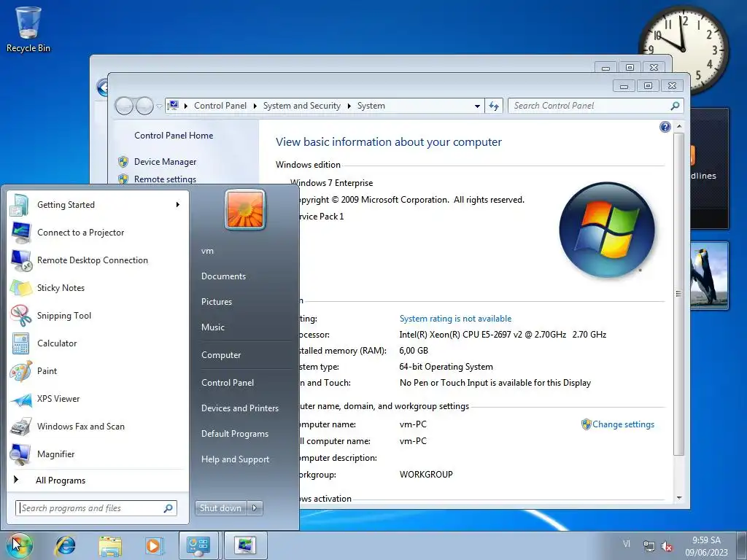Open the network icon in the system tray
The height and width of the screenshot is (560, 747).
(x=649, y=546)
